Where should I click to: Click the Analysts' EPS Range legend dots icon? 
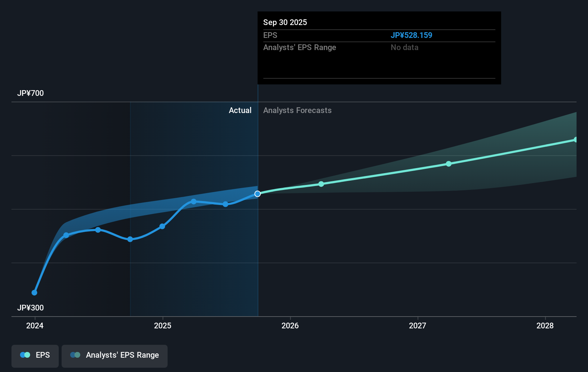75,355
